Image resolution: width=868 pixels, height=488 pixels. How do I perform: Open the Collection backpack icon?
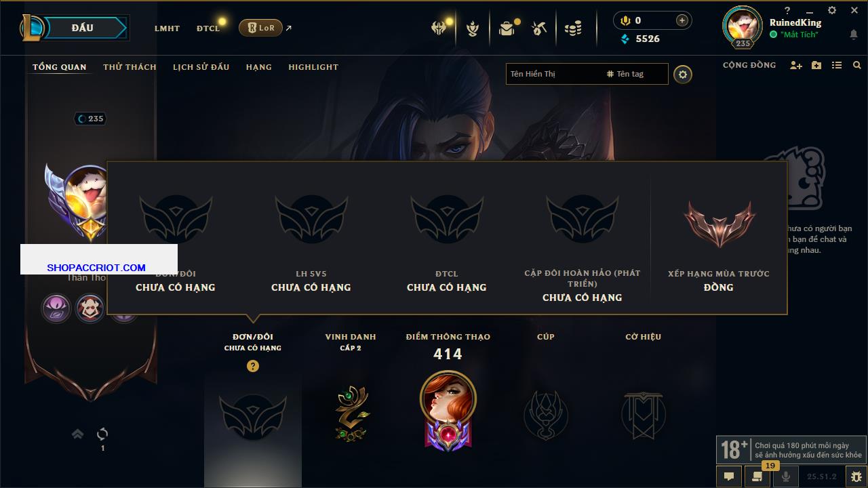[506, 28]
